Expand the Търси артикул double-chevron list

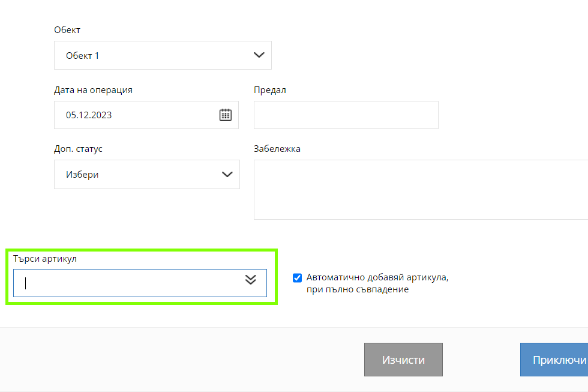click(x=251, y=280)
